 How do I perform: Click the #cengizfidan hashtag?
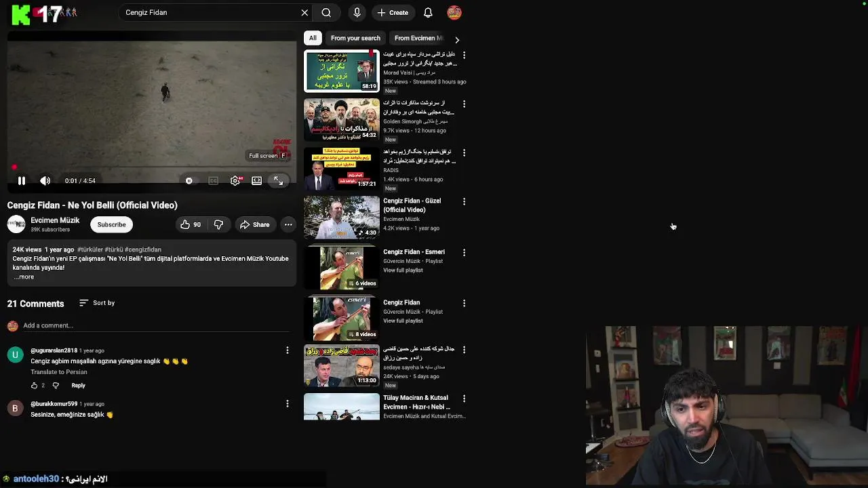143,249
